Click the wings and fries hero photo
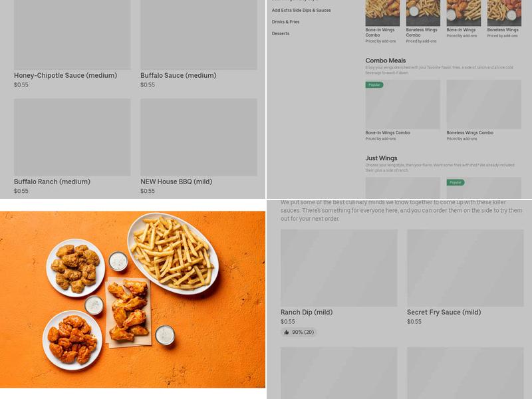 [132, 299]
